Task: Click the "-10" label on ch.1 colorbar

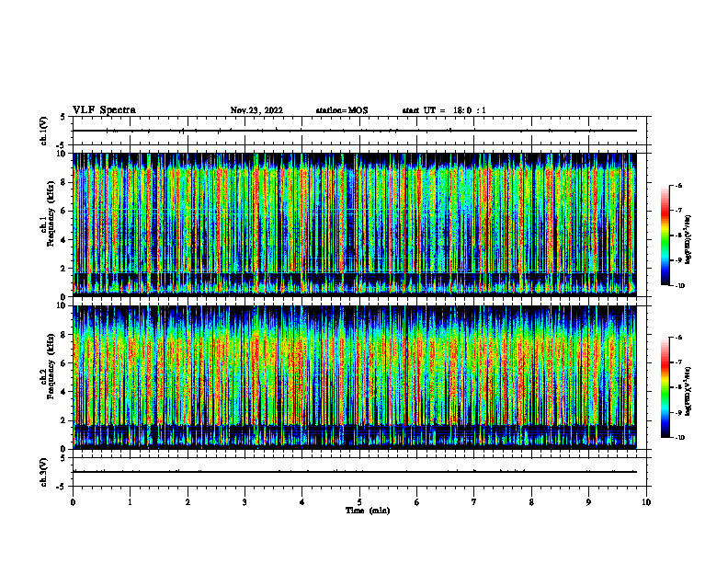Action: click(x=680, y=286)
